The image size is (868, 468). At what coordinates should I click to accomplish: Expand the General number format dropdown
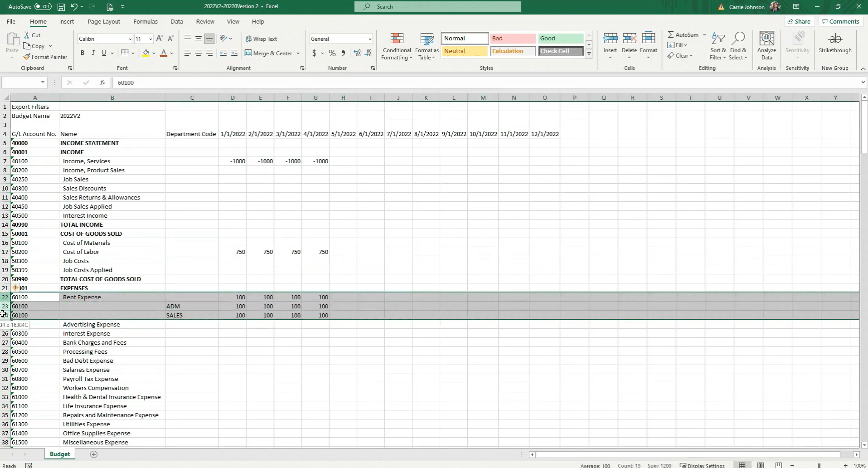pyautogui.click(x=370, y=39)
